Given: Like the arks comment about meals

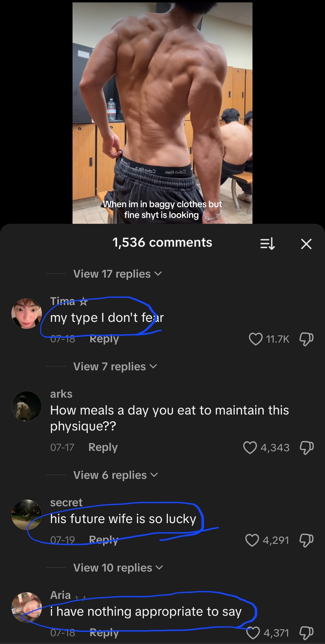Looking at the screenshot, I should (250, 447).
